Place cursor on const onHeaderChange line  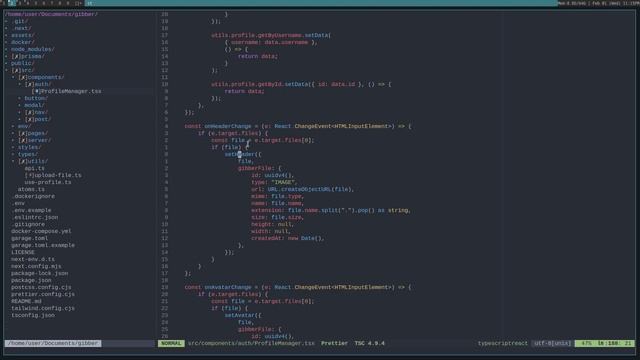(298, 126)
